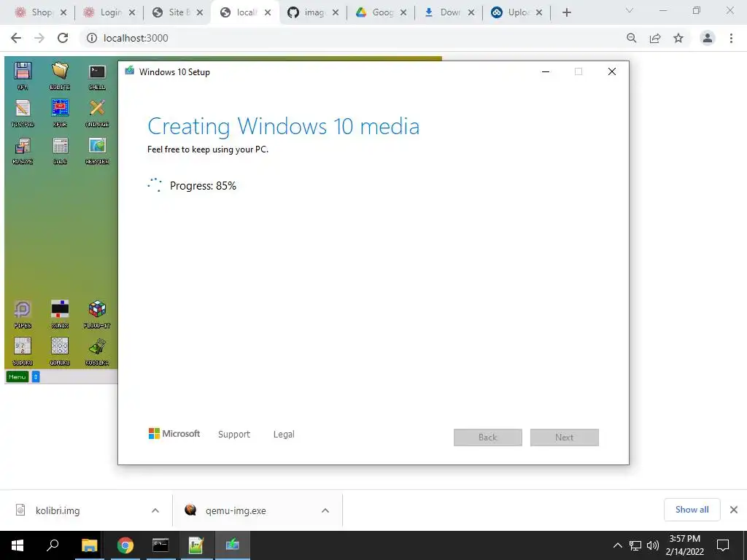Launch the WEBVIEW browser icon

pos(97,145)
